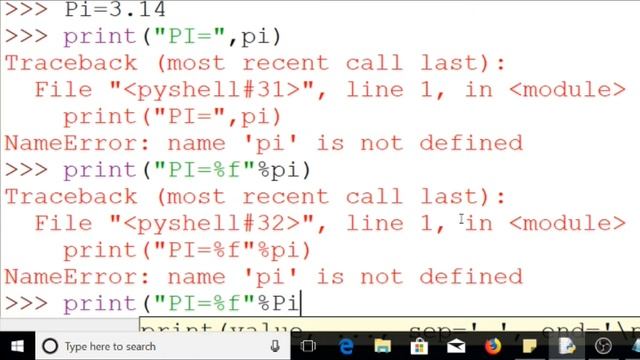Open Sticky Notes from the taskbar
The image size is (640, 360).
tap(530, 346)
